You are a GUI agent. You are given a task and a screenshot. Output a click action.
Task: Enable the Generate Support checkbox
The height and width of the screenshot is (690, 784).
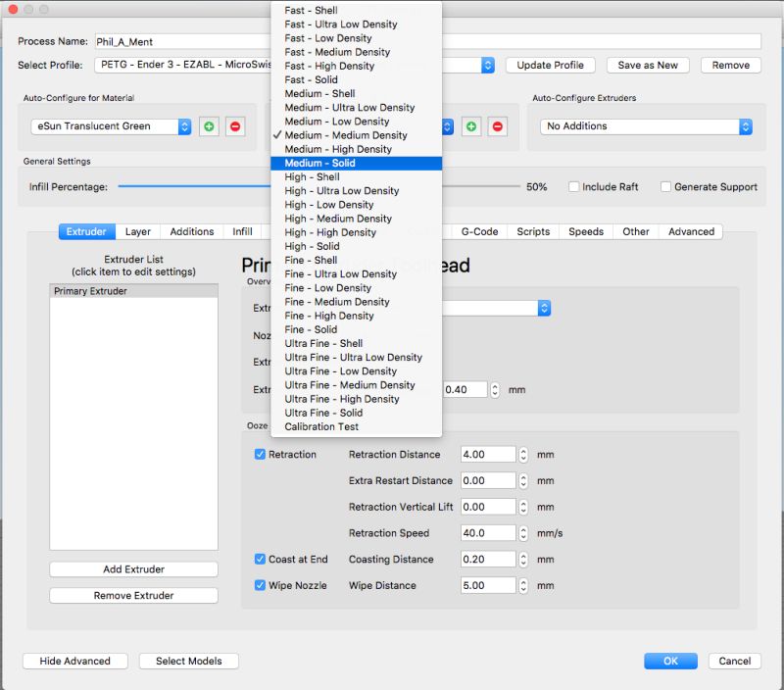665,186
